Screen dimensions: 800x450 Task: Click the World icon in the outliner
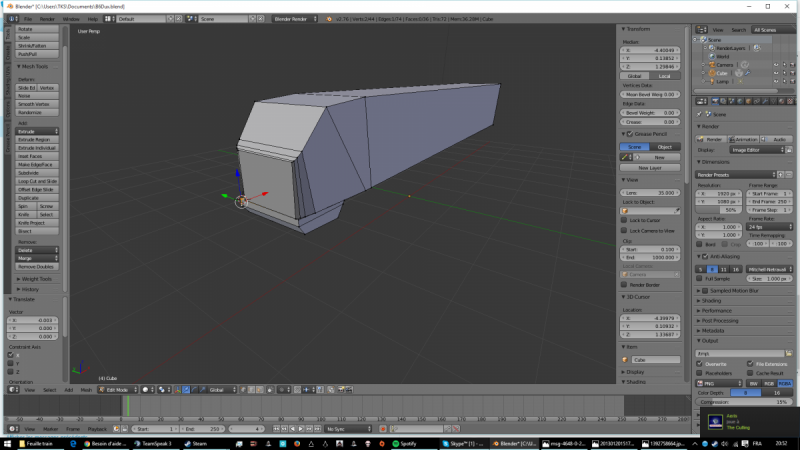tap(712, 56)
